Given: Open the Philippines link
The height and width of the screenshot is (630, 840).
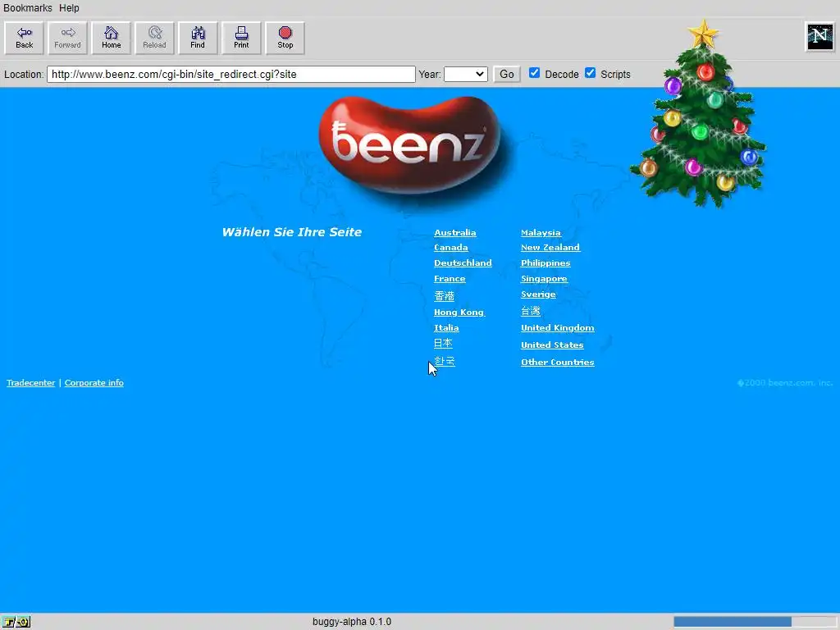Looking at the screenshot, I should pos(546,263).
